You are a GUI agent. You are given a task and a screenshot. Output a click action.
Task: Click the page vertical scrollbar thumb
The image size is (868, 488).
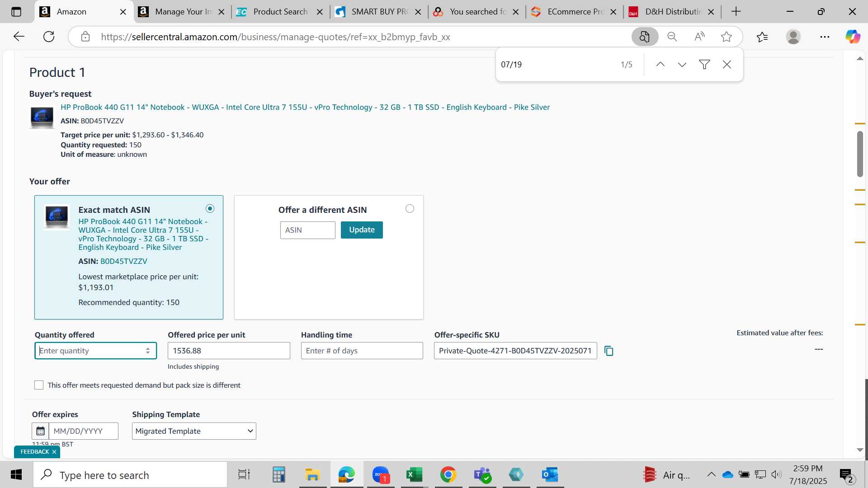click(860, 154)
